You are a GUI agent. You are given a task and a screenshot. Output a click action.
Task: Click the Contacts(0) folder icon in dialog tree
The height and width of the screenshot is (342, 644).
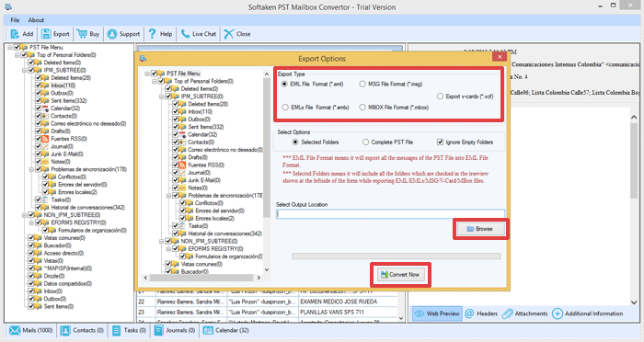click(183, 142)
